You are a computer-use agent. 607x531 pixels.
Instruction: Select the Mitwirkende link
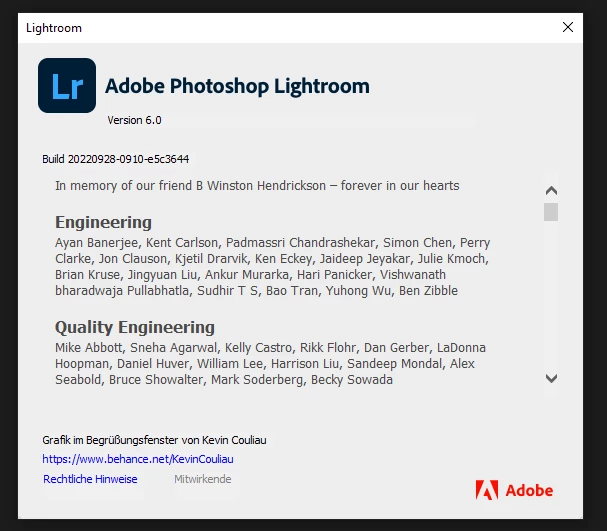tap(202, 479)
